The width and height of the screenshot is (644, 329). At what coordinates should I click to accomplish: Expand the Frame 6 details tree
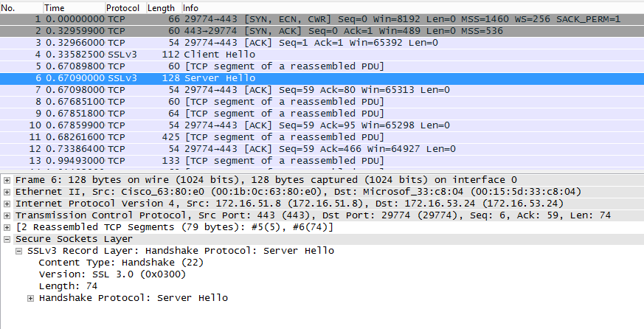point(7,179)
